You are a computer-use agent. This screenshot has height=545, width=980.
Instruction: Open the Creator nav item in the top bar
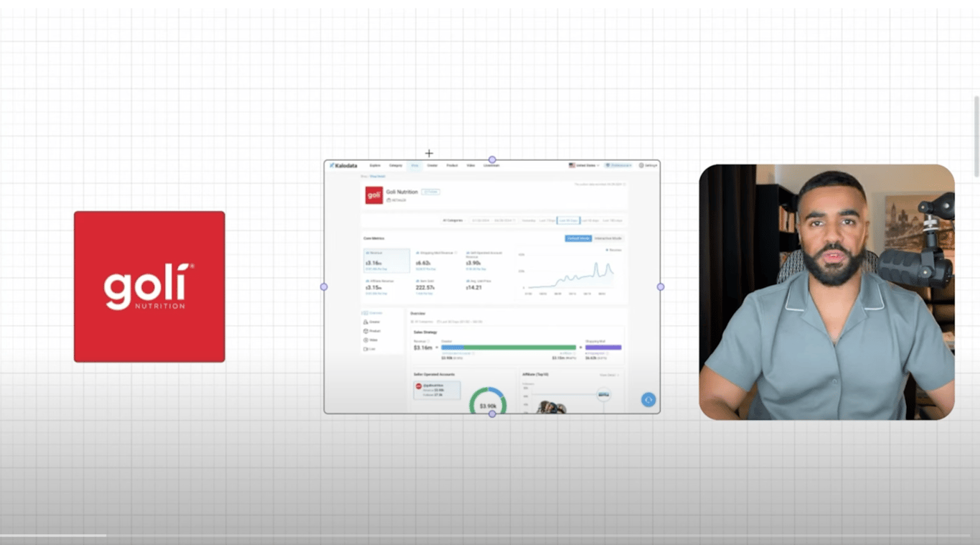click(433, 165)
